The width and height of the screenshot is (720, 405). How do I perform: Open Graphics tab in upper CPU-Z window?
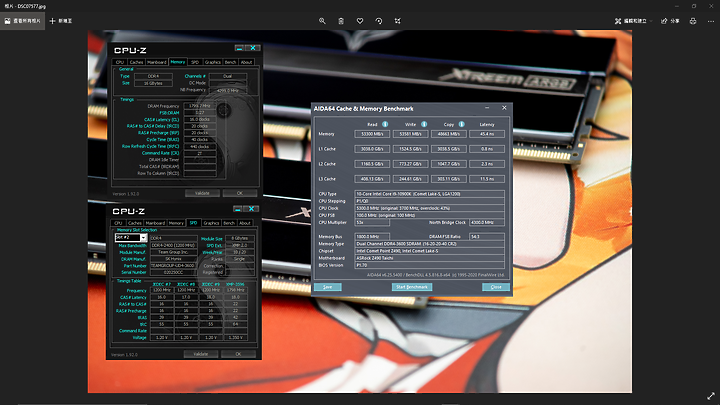click(213, 62)
